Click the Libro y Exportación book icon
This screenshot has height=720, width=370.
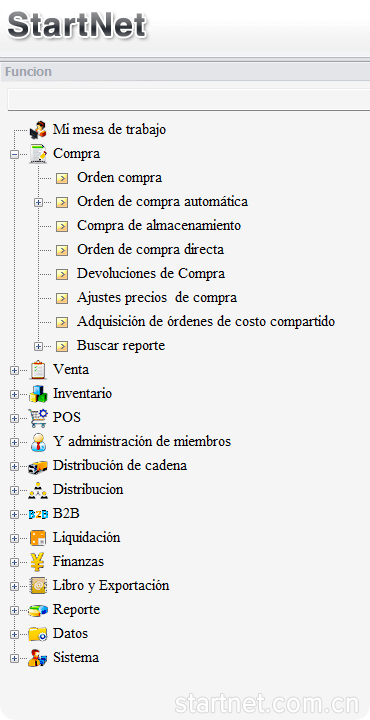tap(38, 586)
